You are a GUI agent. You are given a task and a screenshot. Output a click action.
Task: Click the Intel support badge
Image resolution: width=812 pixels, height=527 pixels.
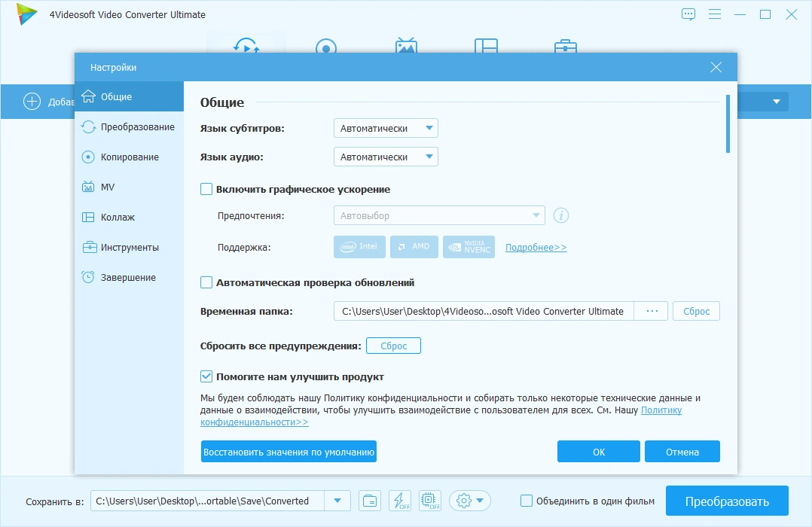[359, 247]
